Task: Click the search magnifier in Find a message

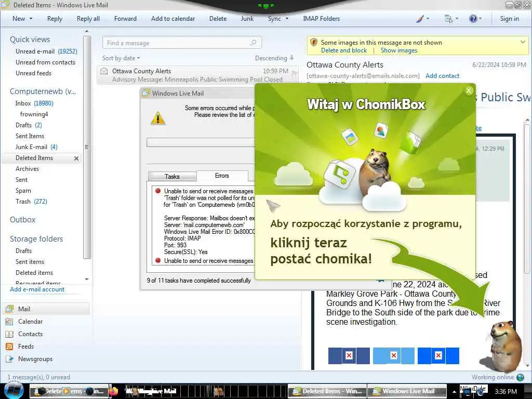Action: (253, 43)
